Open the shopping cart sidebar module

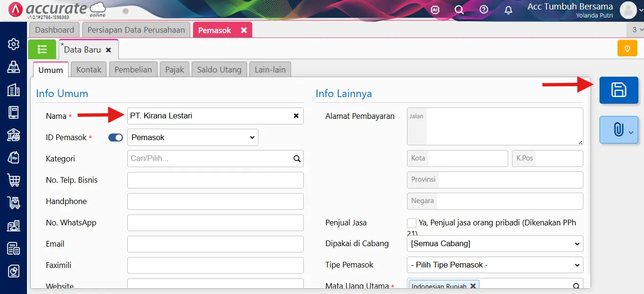point(14,180)
